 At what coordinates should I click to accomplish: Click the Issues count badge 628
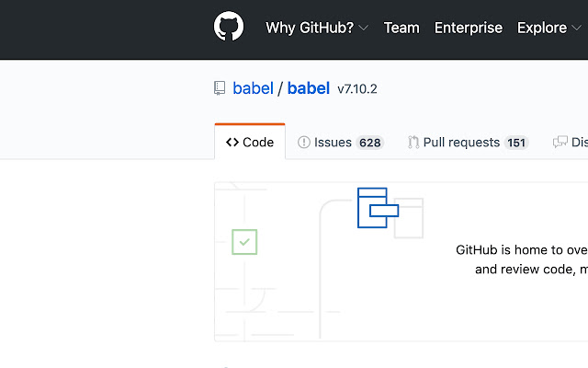369,143
